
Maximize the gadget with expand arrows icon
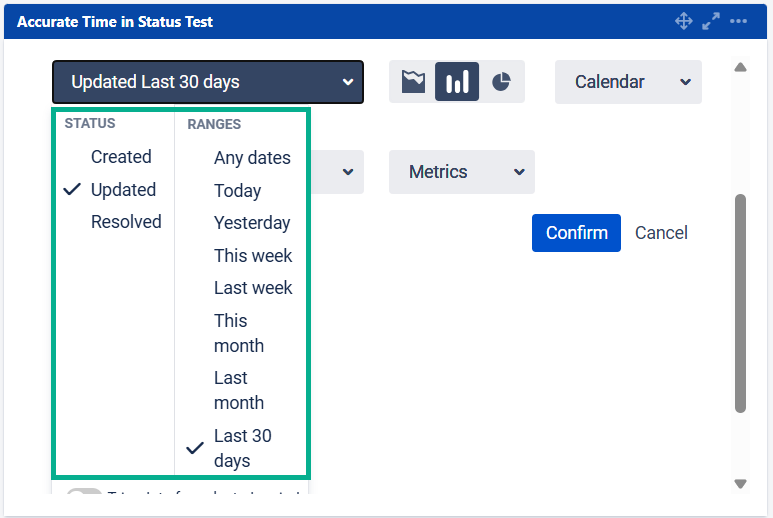711,21
